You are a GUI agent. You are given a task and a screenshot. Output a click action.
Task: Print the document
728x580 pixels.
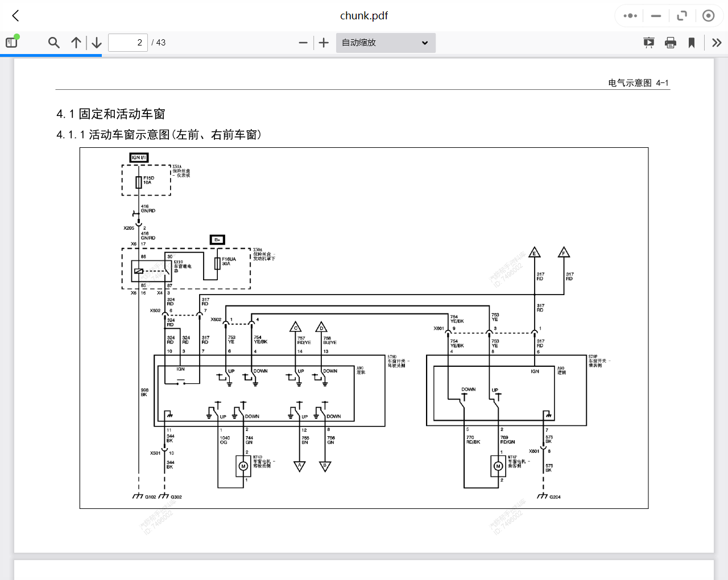671,43
